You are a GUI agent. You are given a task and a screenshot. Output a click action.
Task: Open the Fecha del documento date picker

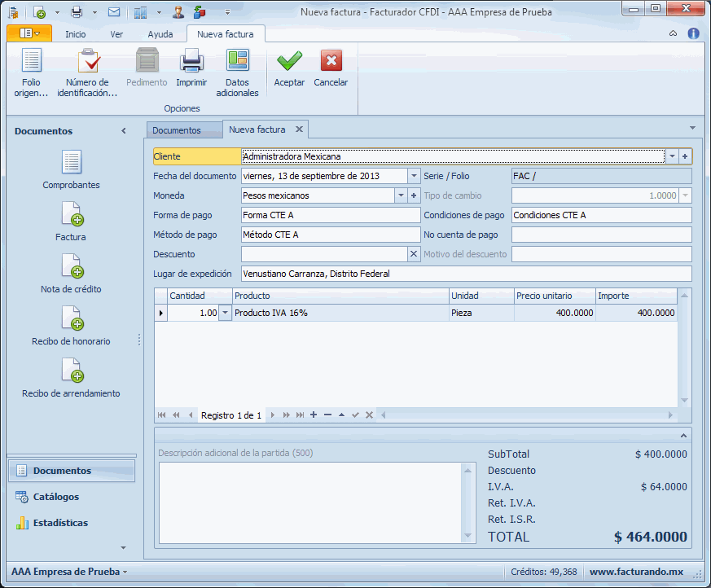point(414,176)
